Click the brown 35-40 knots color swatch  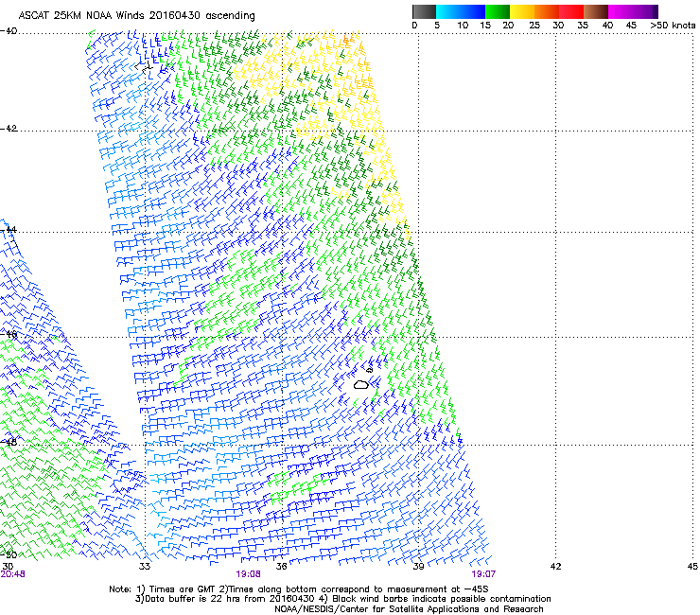596,11
